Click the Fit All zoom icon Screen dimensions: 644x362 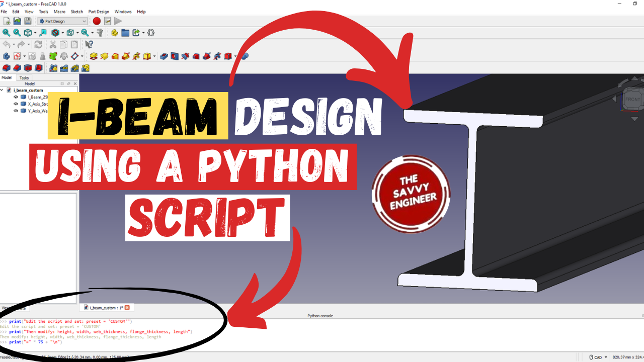pos(6,33)
